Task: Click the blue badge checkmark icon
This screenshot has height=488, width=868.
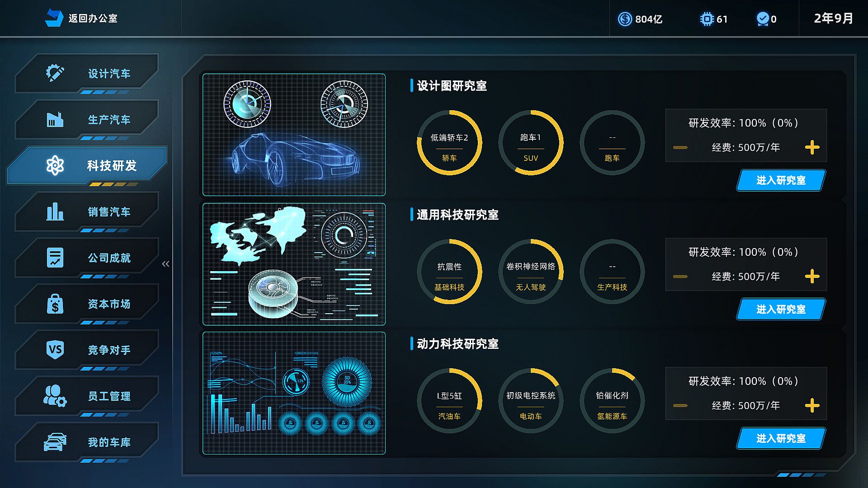Action: coord(763,19)
